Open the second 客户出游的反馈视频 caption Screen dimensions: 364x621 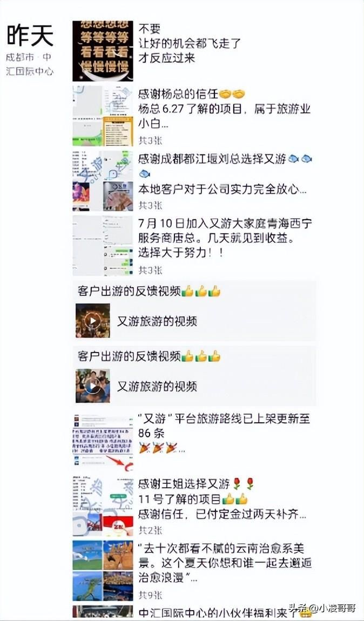(149, 356)
